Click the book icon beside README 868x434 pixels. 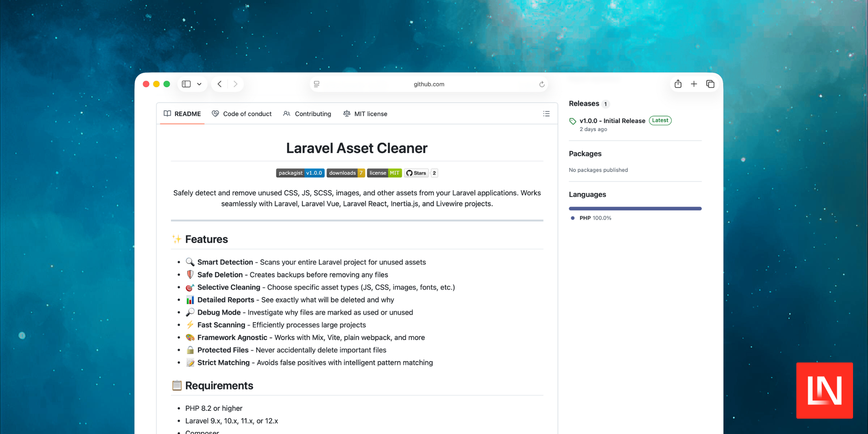point(167,114)
